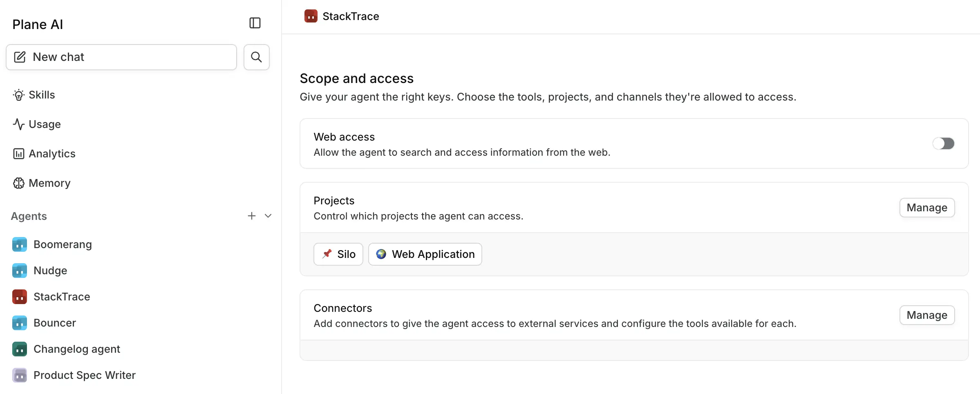Manage the agent's Connectors
The image size is (980, 394).
point(927,315)
